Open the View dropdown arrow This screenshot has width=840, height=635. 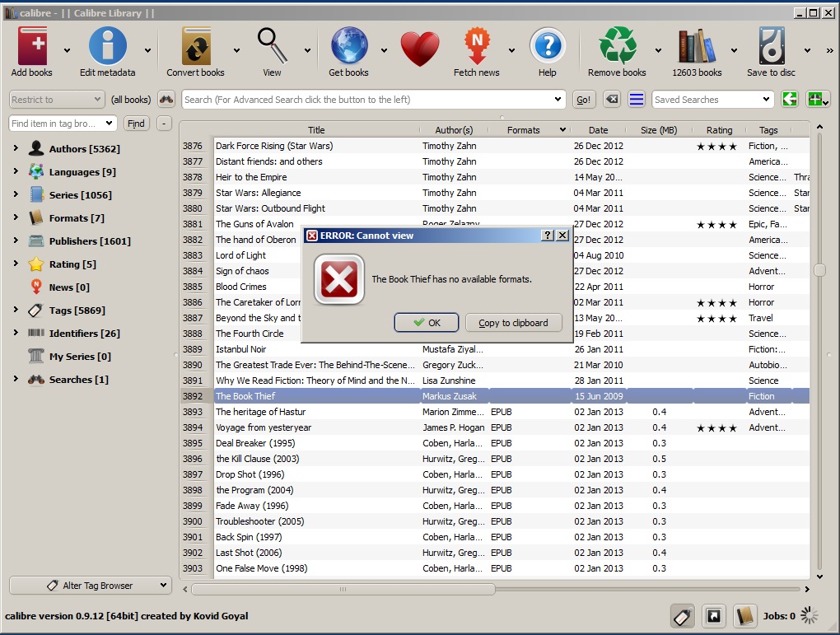307,50
